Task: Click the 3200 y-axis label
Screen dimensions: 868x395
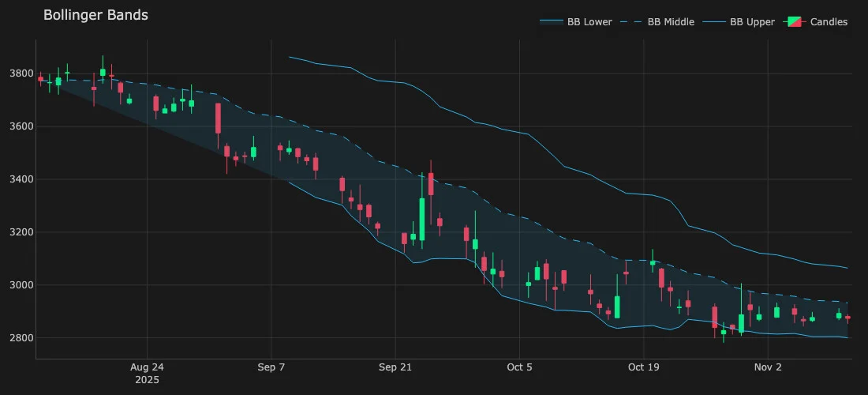Action: (x=22, y=232)
